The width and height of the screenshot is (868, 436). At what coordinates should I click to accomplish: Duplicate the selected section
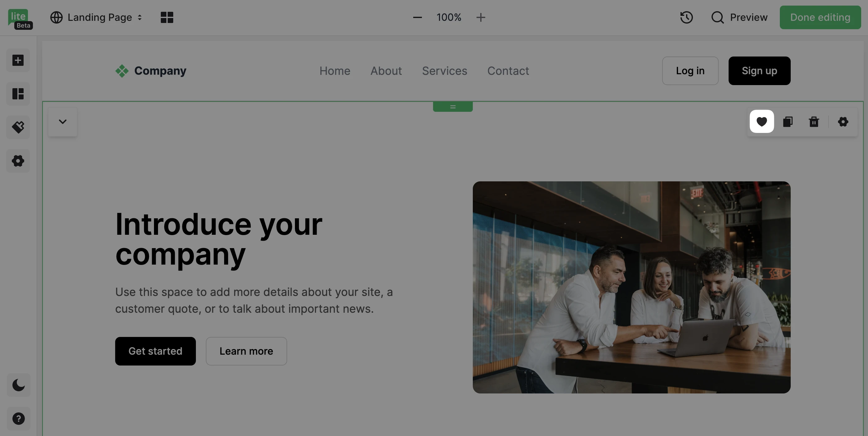788,122
